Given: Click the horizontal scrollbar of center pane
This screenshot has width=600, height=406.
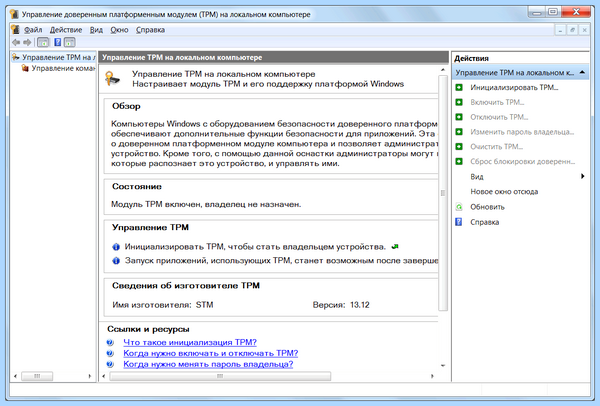Looking at the screenshot, I should (220, 376).
